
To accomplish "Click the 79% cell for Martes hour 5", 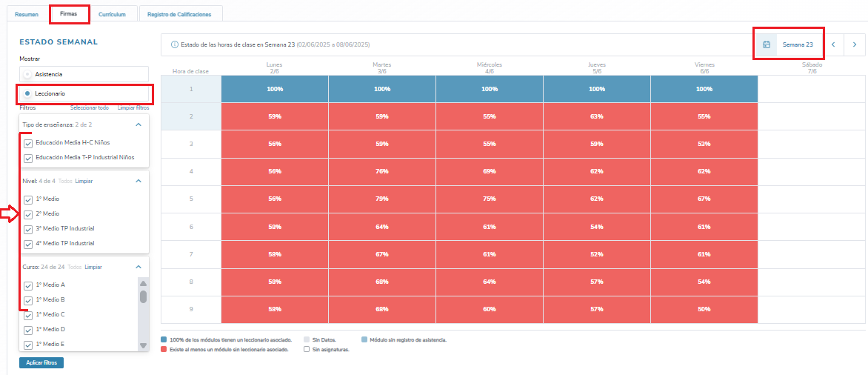I will (382, 199).
